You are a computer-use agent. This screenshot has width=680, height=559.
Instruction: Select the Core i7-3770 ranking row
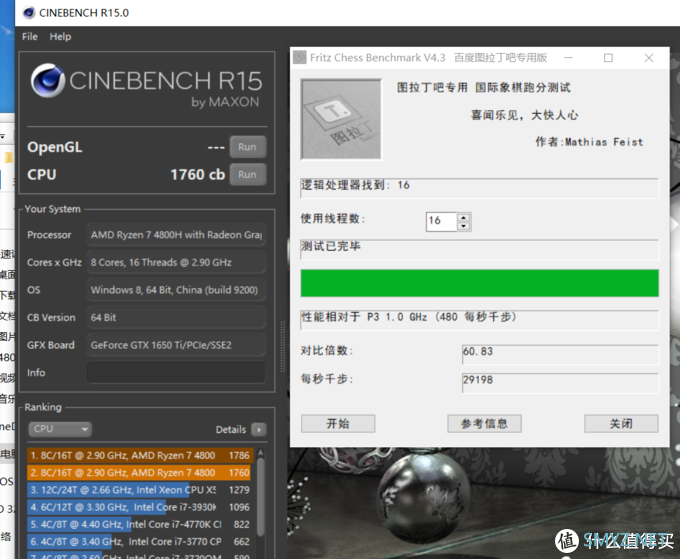(x=139, y=542)
